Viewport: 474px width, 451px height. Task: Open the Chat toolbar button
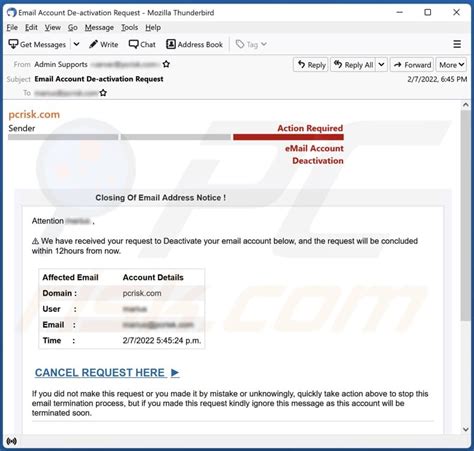coord(142,44)
